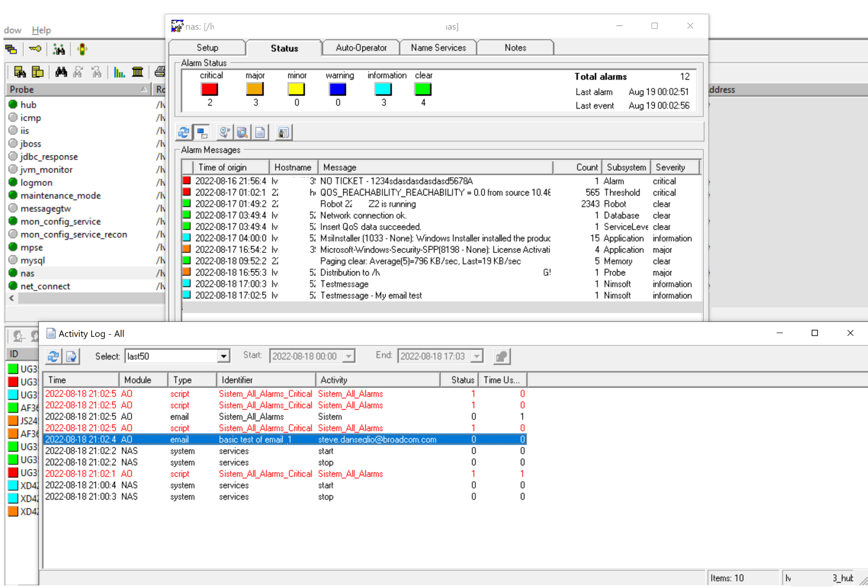Click the traffic light icon in the toolbar
This screenshot has width=868, height=588.
coord(82,49)
